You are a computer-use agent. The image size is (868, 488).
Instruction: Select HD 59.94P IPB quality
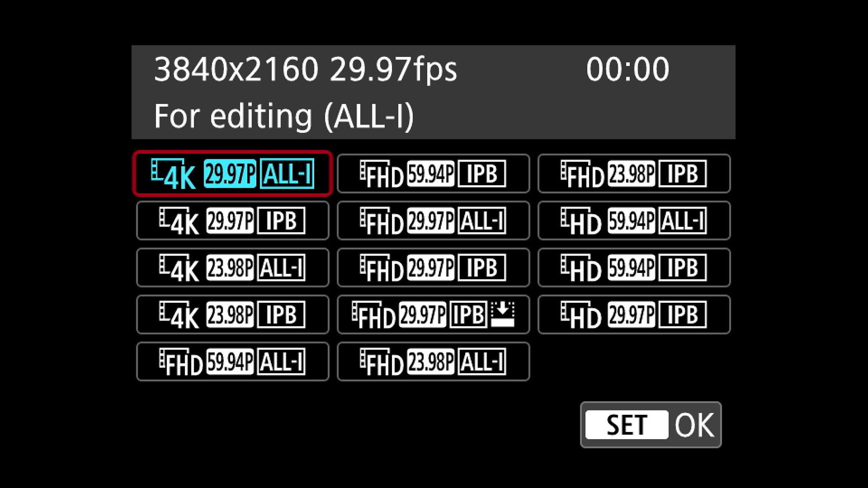point(634,268)
